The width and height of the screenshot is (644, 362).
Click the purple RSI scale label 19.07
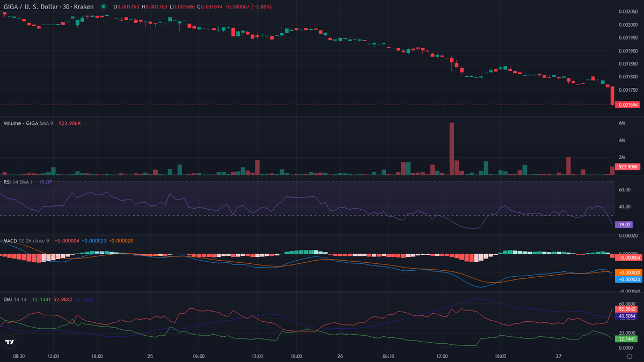623,225
